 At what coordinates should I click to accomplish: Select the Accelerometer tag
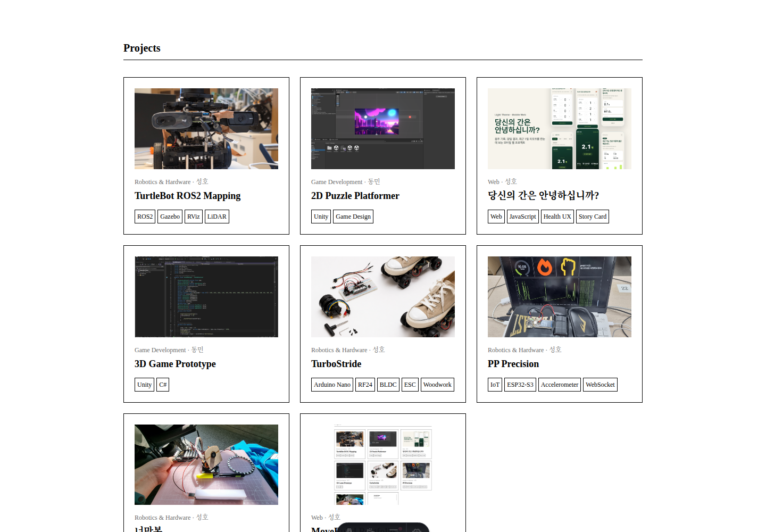tap(560, 385)
